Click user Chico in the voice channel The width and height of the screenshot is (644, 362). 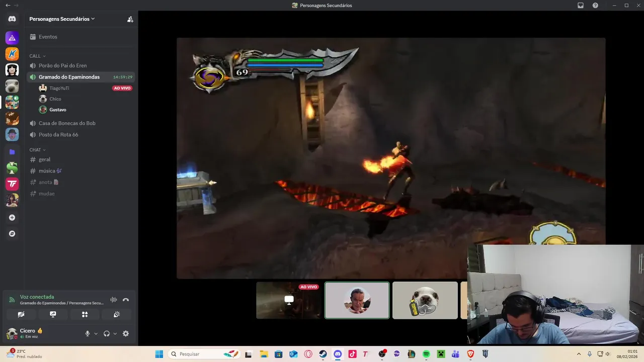(55, 99)
